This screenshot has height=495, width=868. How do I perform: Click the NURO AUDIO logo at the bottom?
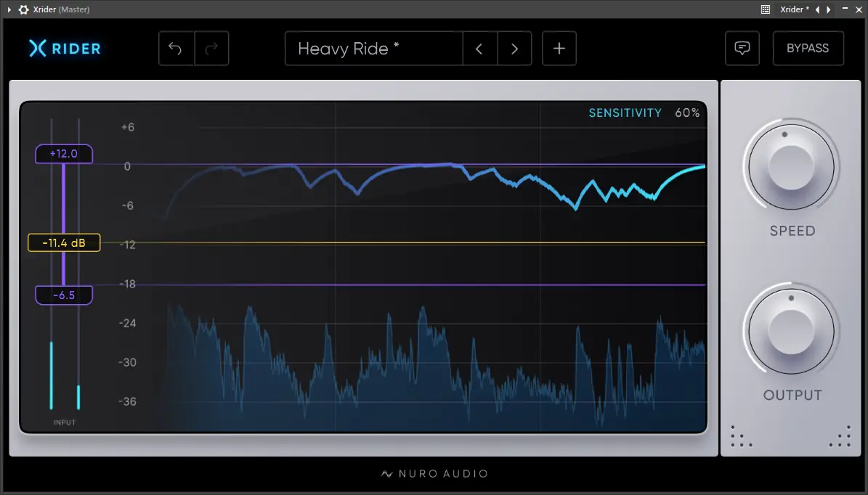(x=434, y=473)
